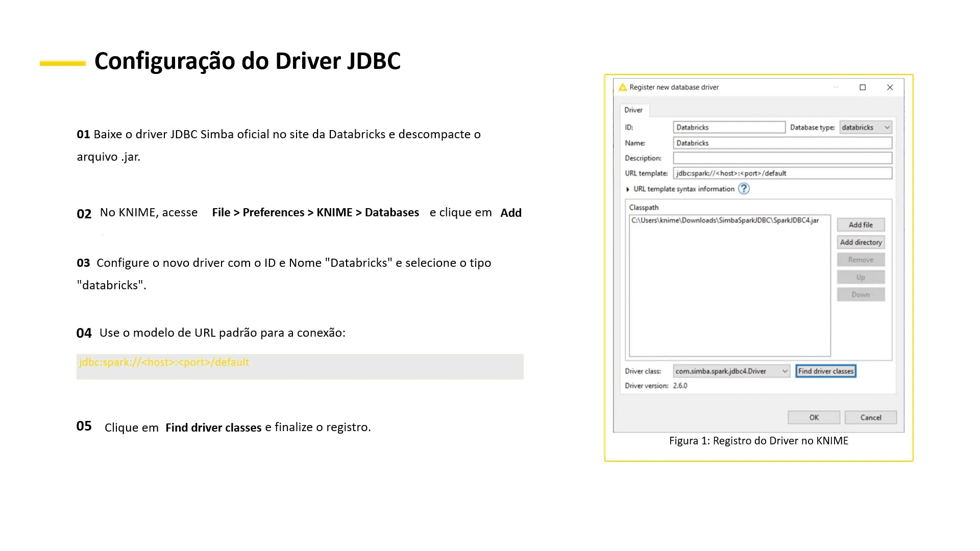Click the KNIME warning triangle title icon

coord(622,87)
